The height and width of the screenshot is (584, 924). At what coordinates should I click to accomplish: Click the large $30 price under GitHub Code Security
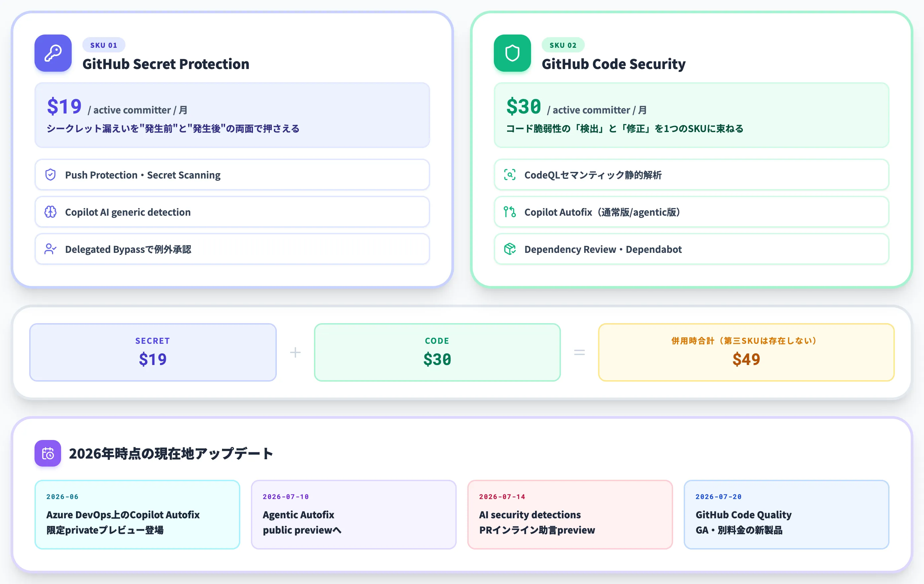[523, 106]
